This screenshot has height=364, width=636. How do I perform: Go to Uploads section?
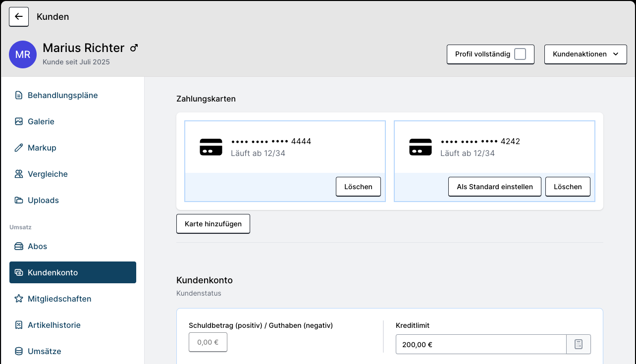[43, 200]
